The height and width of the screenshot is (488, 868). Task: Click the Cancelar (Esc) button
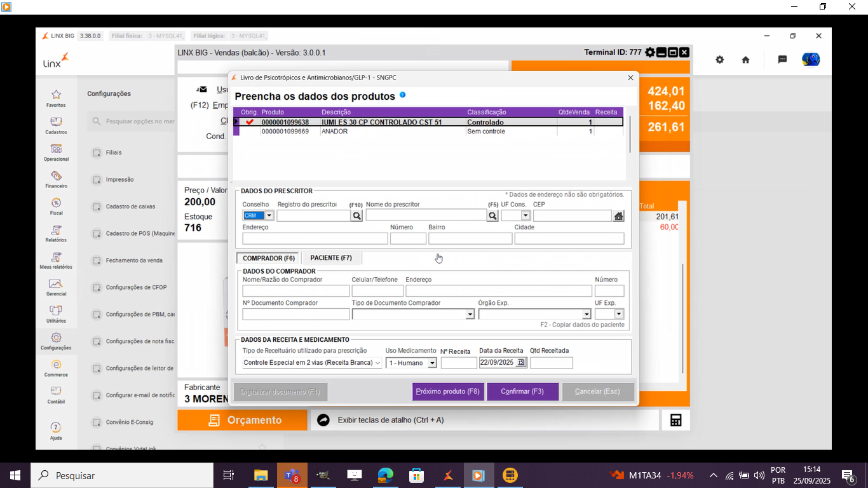tap(597, 391)
